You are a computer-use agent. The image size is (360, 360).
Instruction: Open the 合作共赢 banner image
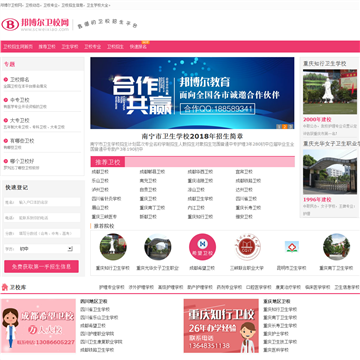pos(192,93)
